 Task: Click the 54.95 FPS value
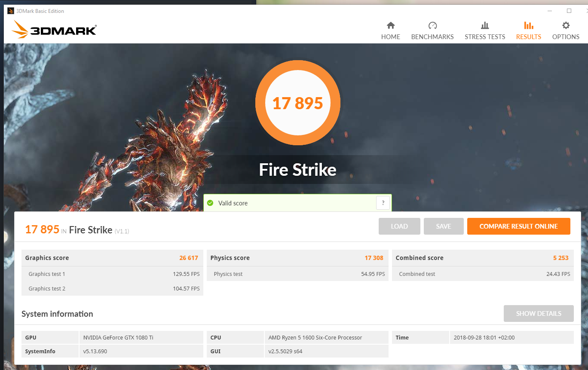(x=373, y=274)
